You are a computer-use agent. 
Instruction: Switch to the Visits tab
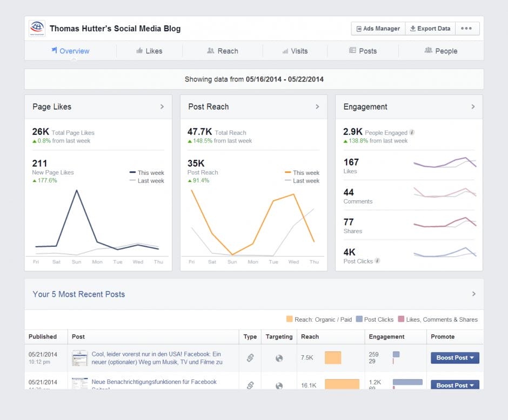(x=296, y=51)
